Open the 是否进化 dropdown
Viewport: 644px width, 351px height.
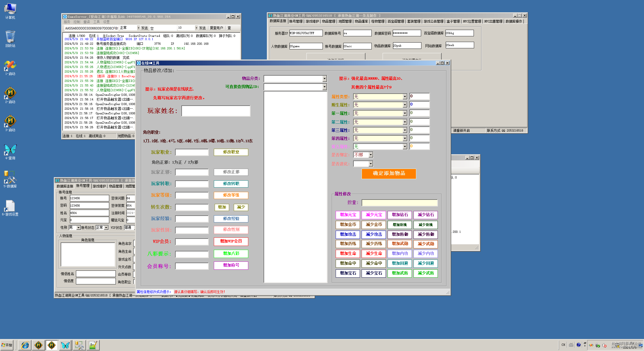[371, 164]
